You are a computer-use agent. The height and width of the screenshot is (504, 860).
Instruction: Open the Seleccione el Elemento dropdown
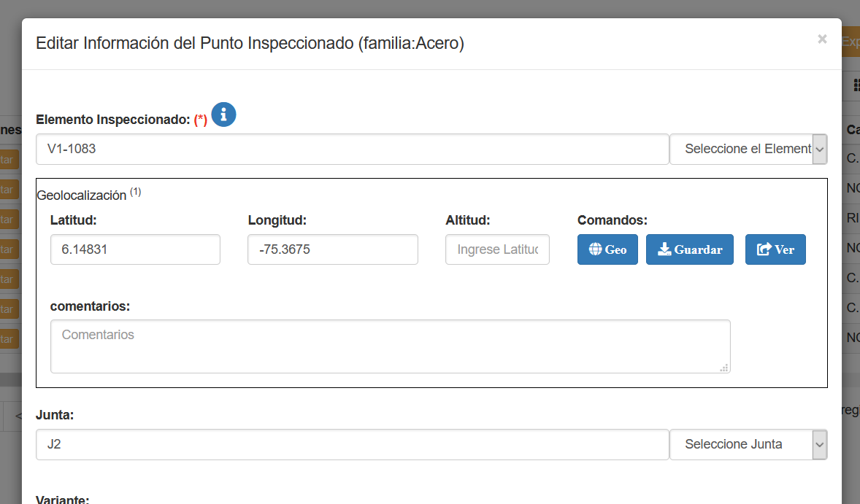point(748,149)
